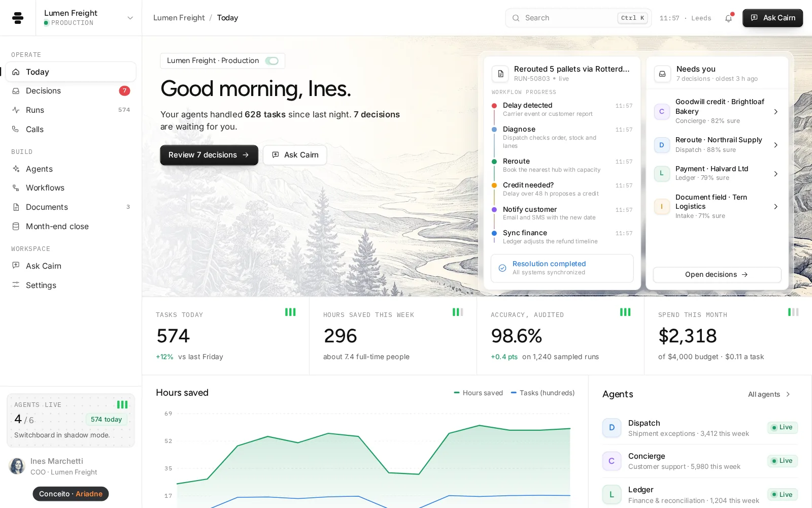
Task: Click the Calls phone icon
Action: 16,129
